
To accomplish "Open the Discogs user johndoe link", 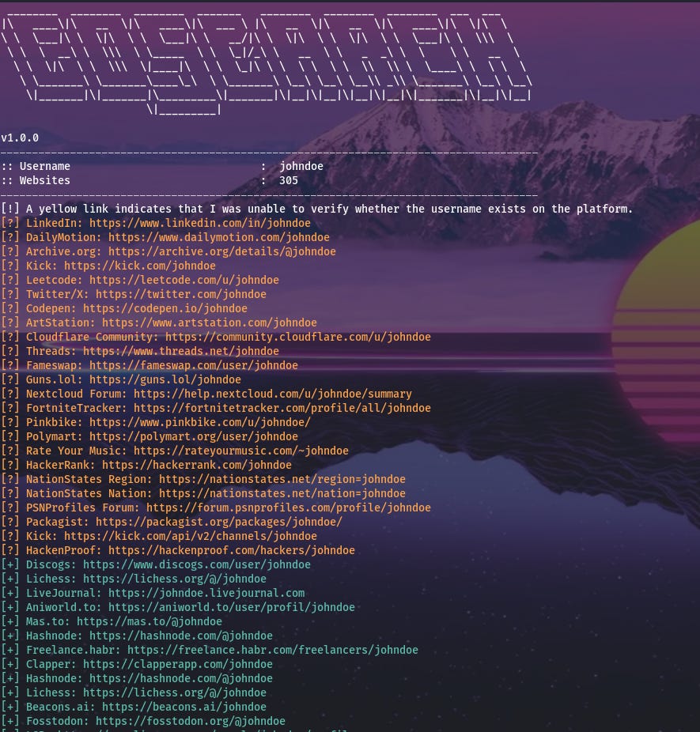I will [x=197, y=565].
